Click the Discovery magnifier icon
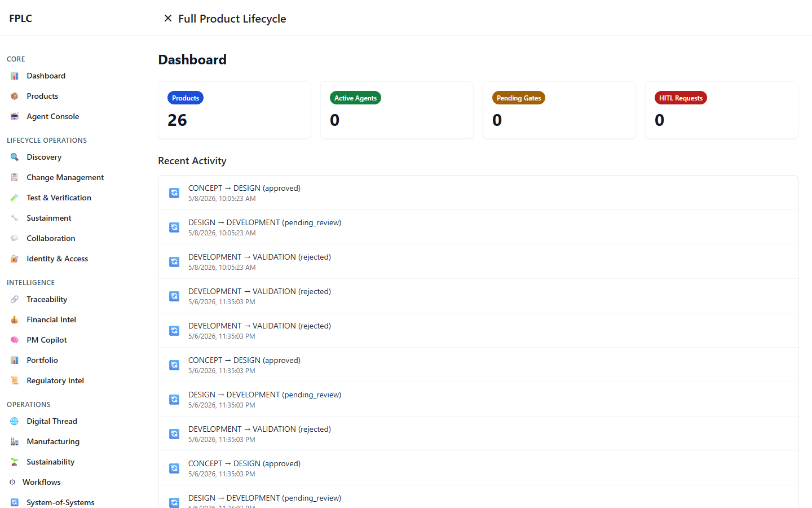 (x=15, y=157)
